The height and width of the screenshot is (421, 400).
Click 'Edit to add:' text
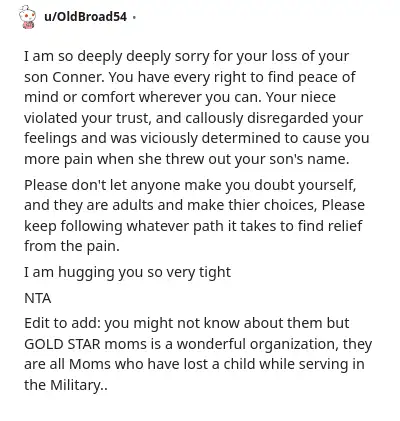coord(62,323)
